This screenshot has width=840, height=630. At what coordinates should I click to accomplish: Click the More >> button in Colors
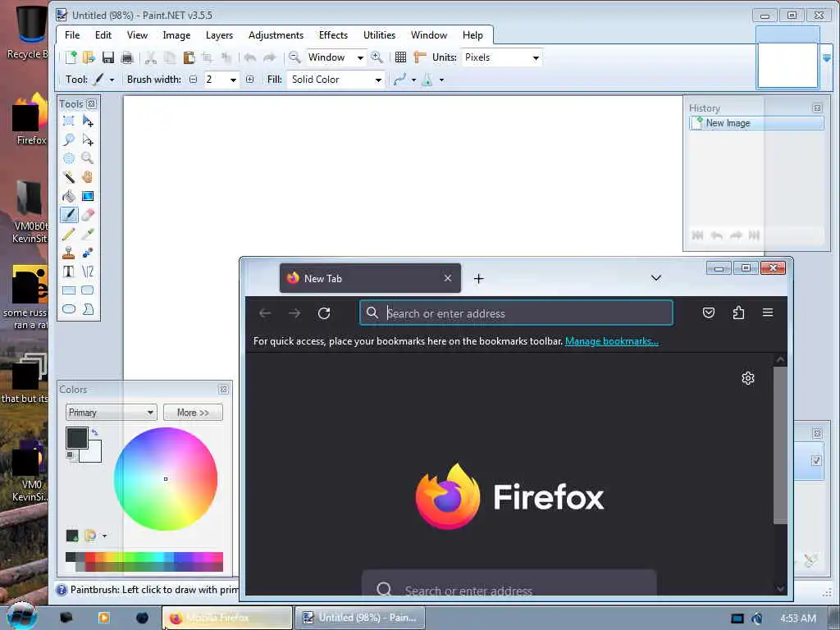tap(193, 413)
